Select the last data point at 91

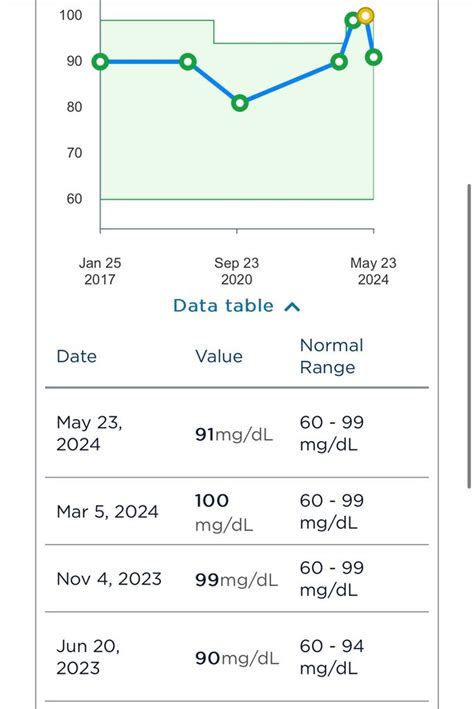[374, 57]
